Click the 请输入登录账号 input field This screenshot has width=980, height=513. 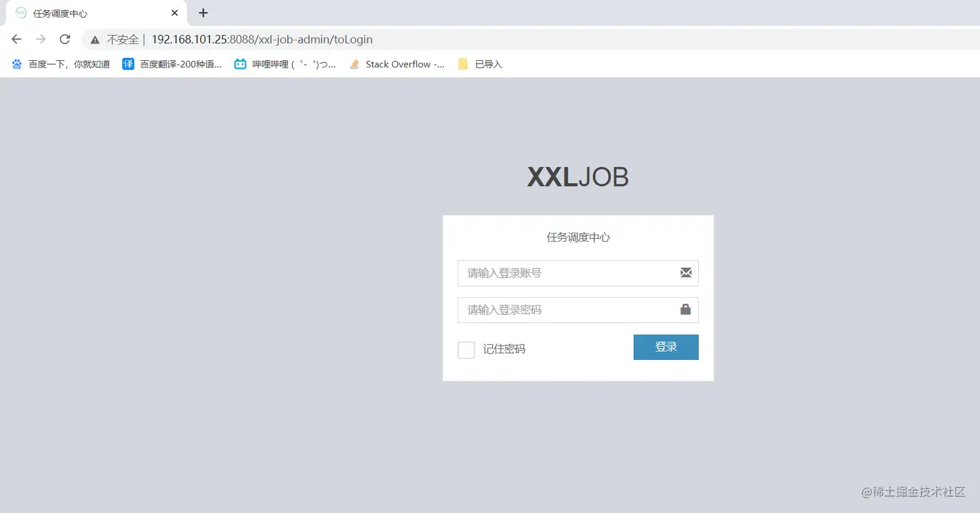click(578, 273)
